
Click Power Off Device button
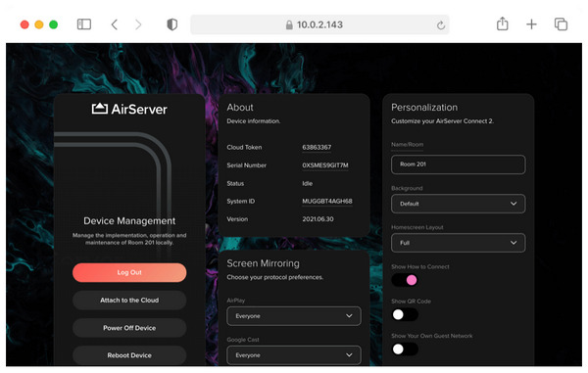129,328
